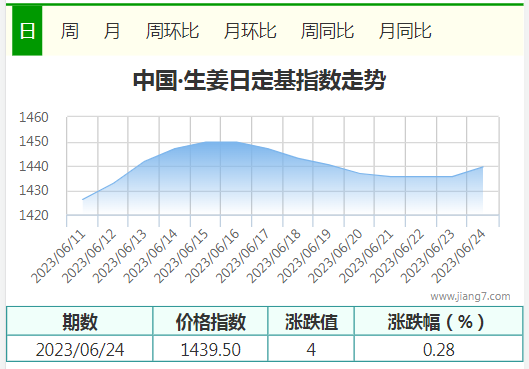
Task: Click the 1420 y-axis label
Action: [34, 215]
